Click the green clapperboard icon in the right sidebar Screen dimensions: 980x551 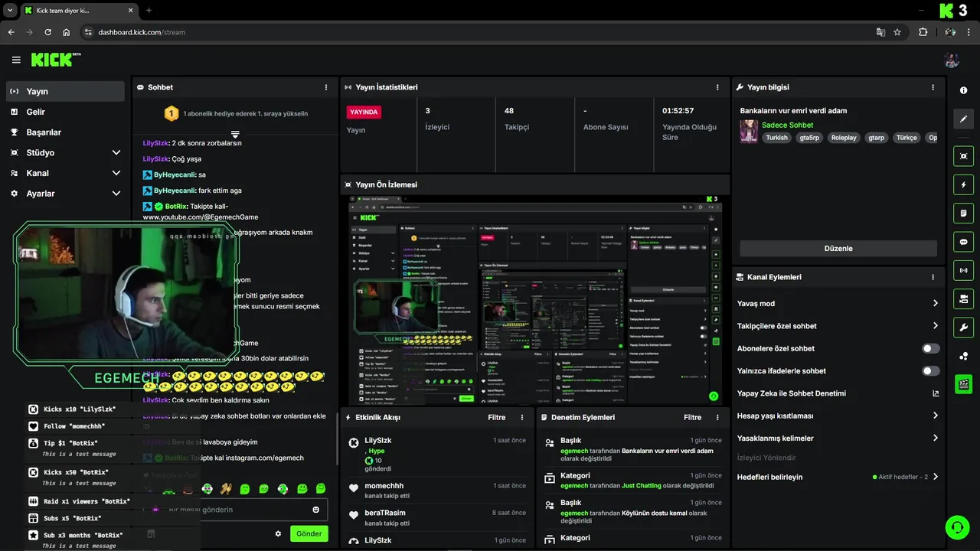[963, 384]
